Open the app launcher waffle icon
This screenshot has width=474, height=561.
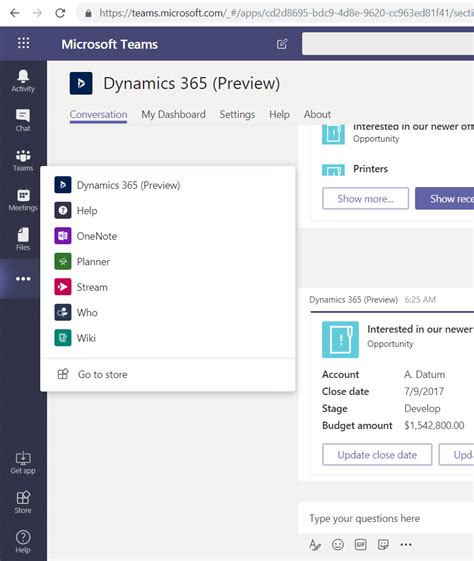(x=24, y=43)
